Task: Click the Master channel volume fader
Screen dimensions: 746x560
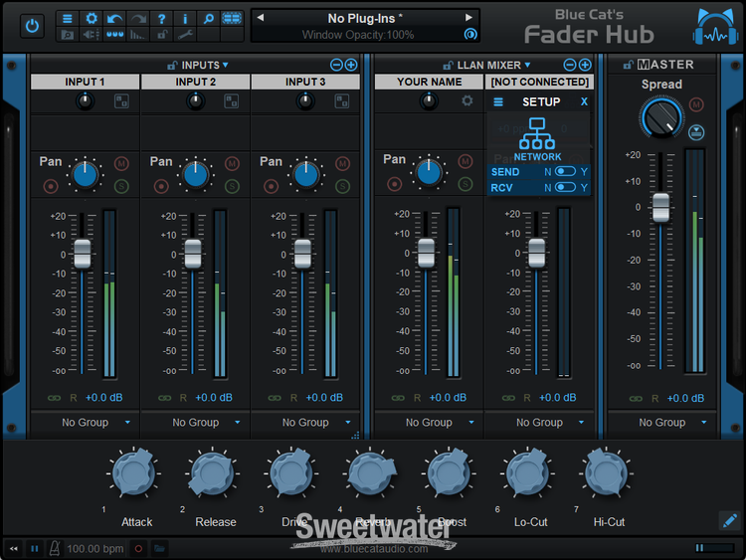Action: [660, 206]
